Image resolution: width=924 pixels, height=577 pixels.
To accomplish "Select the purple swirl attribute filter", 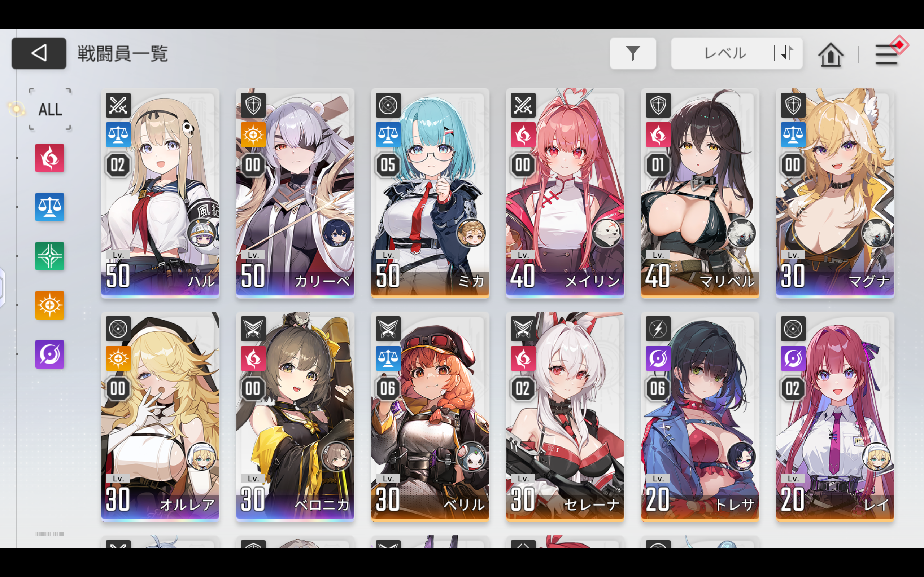I will point(50,354).
